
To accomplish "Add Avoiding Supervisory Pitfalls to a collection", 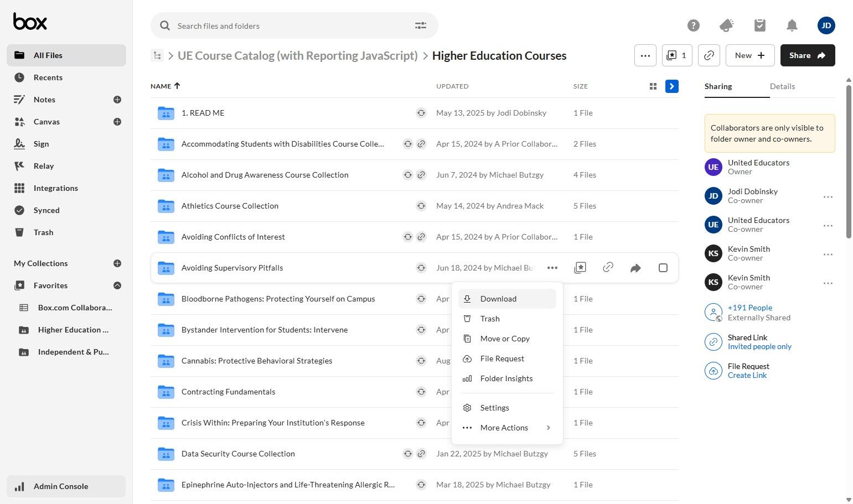I will 580,268.
